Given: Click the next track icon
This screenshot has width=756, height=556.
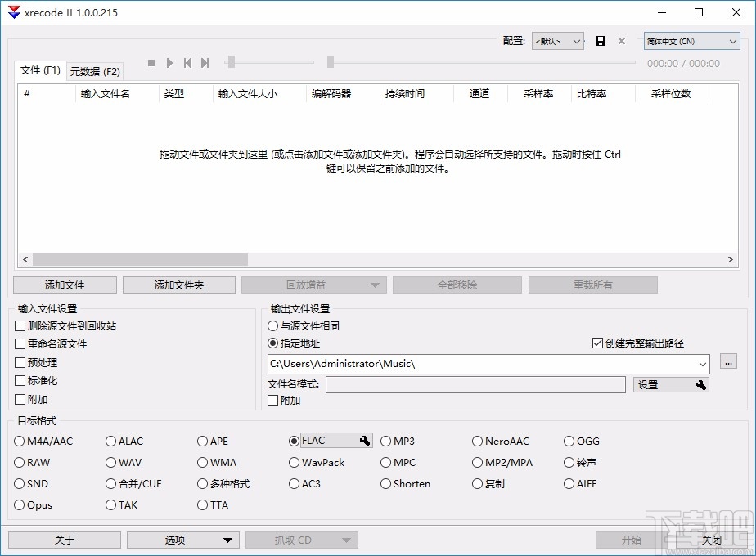Looking at the screenshot, I should [x=204, y=62].
